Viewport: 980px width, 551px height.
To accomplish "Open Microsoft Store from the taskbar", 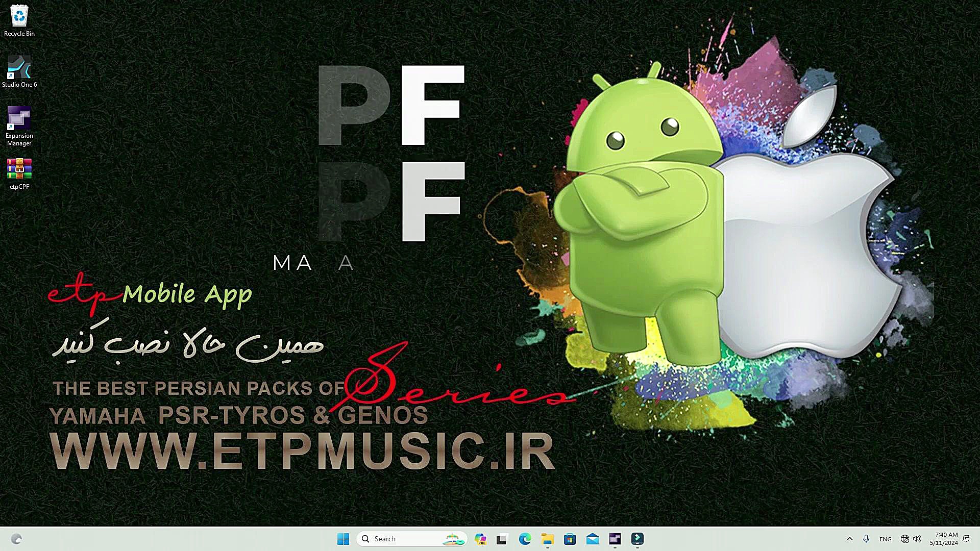I will pos(570,539).
